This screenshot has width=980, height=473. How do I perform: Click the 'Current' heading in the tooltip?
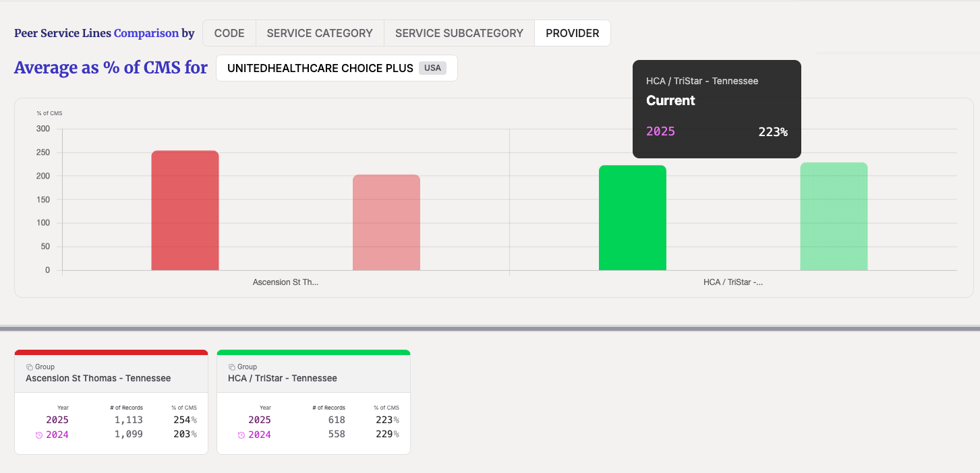click(670, 100)
